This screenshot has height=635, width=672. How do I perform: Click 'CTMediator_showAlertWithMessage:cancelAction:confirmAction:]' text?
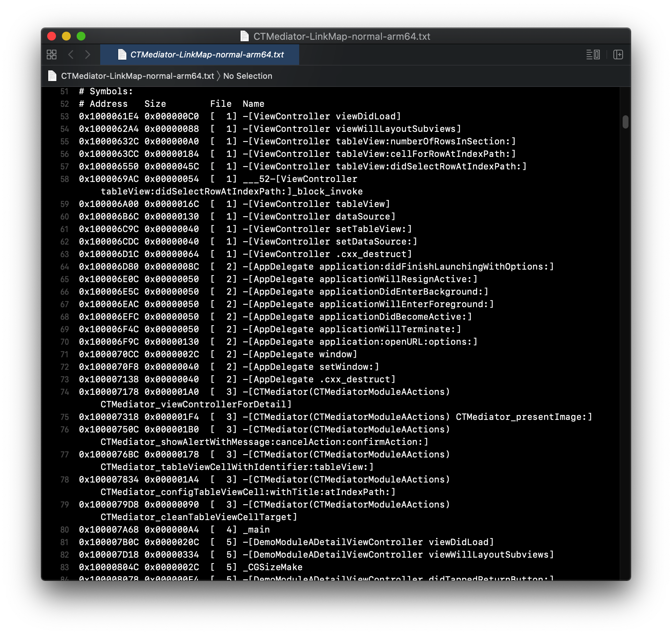coord(265,442)
